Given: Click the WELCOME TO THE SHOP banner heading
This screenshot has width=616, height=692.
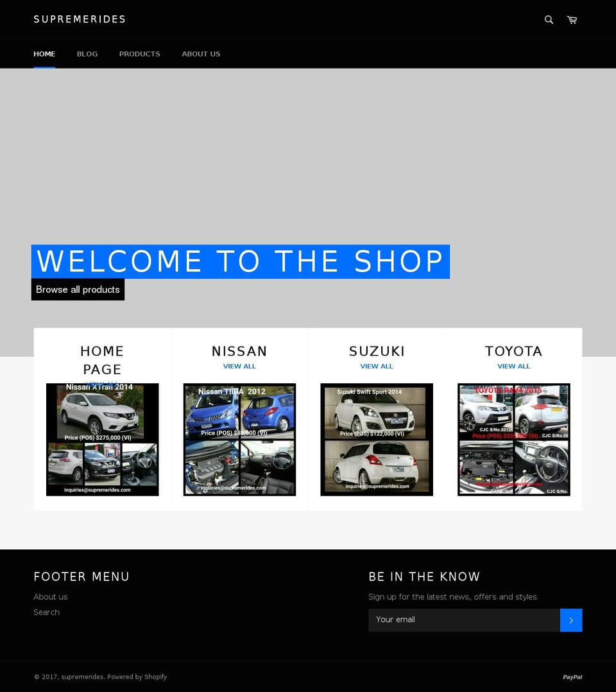Looking at the screenshot, I should 241,261.
